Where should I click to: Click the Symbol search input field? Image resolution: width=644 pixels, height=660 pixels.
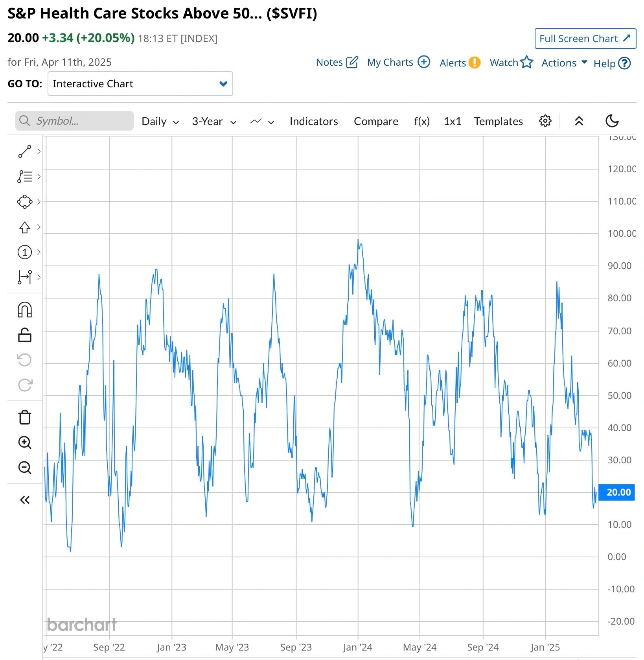pos(74,121)
